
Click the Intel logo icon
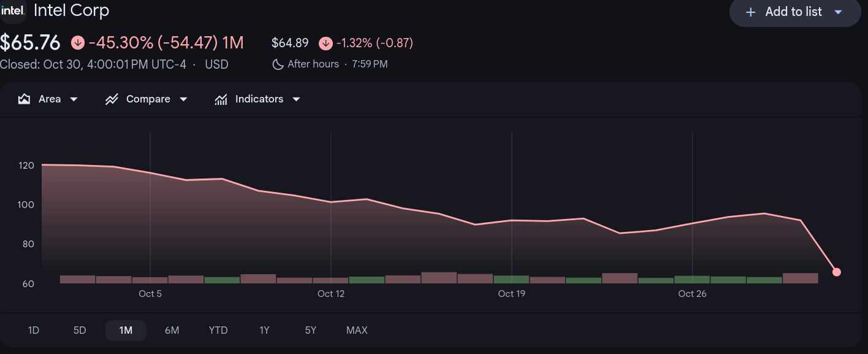12,10
